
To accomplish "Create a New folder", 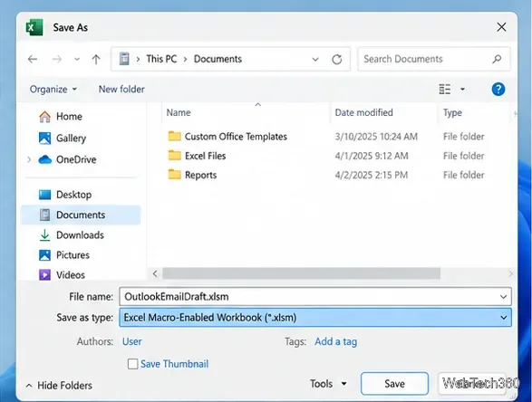I will point(121,89).
